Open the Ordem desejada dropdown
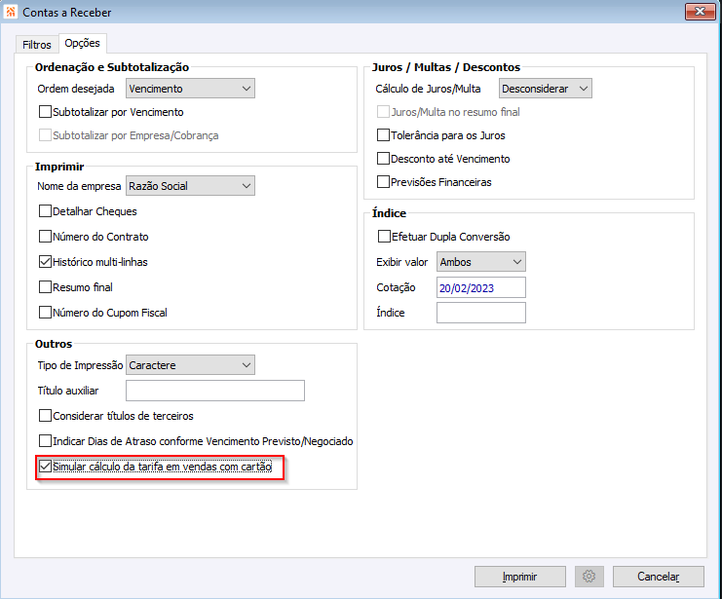 point(191,89)
